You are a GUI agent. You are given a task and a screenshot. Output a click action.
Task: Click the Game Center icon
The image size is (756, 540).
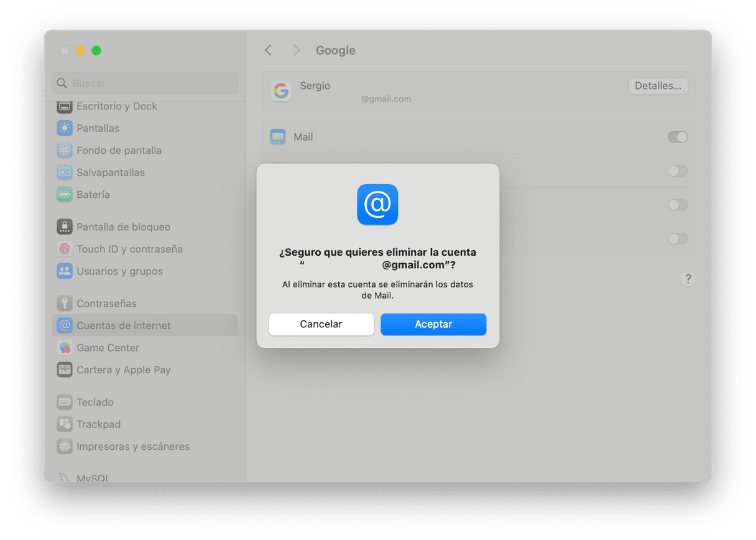point(65,348)
